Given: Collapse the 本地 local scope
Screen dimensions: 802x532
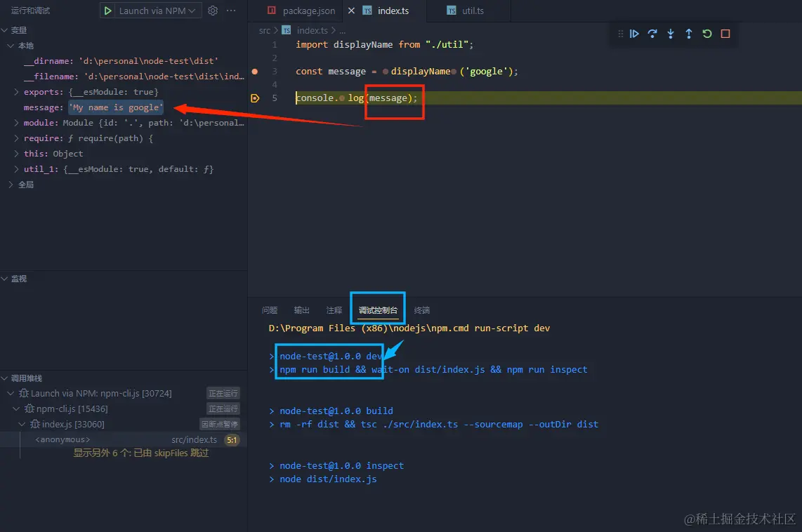Looking at the screenshot, I should (11, 46).
